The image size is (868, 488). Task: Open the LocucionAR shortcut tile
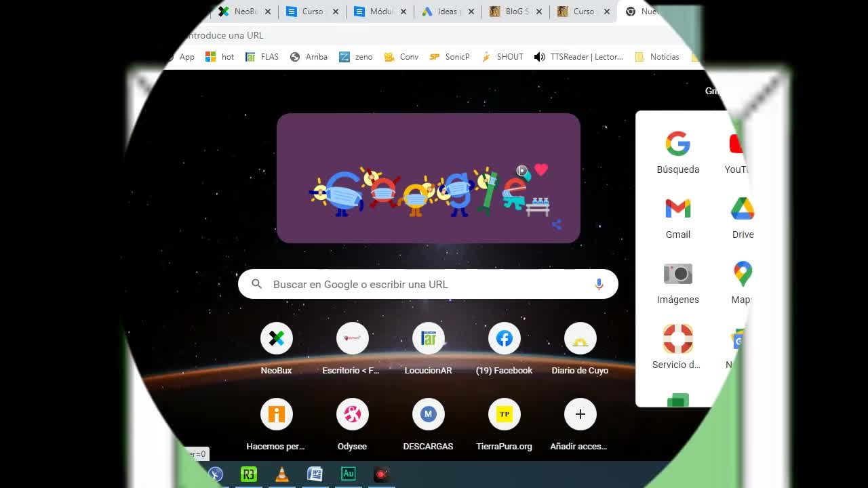click(x=429, y=348)
